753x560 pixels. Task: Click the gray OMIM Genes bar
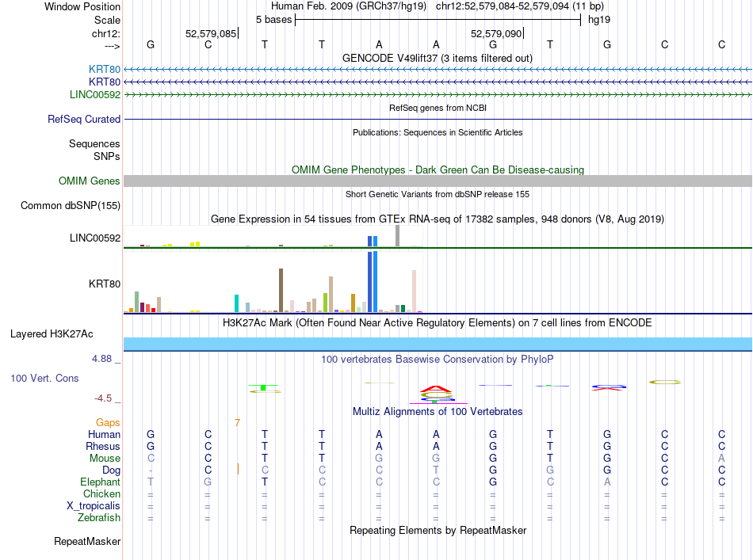[438, 181]
